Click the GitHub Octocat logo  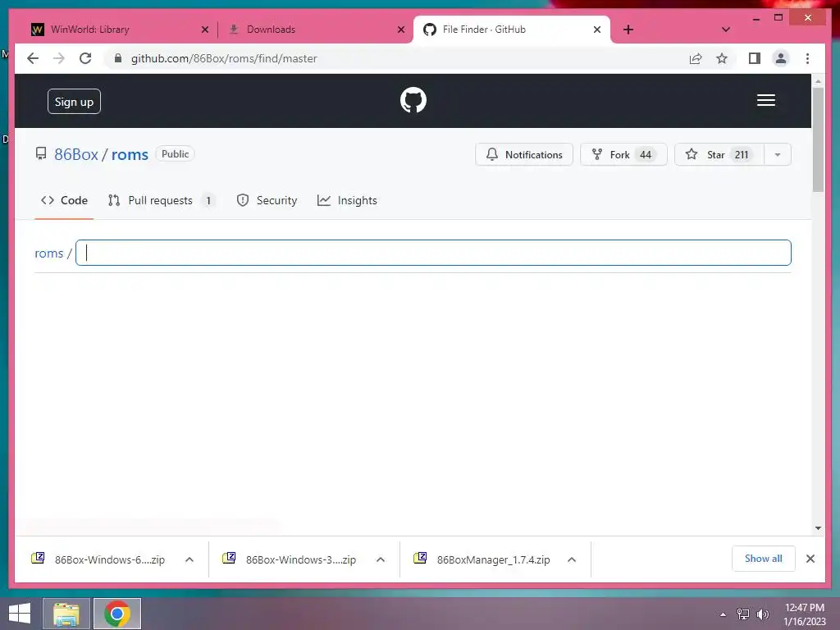pos(413,100)
